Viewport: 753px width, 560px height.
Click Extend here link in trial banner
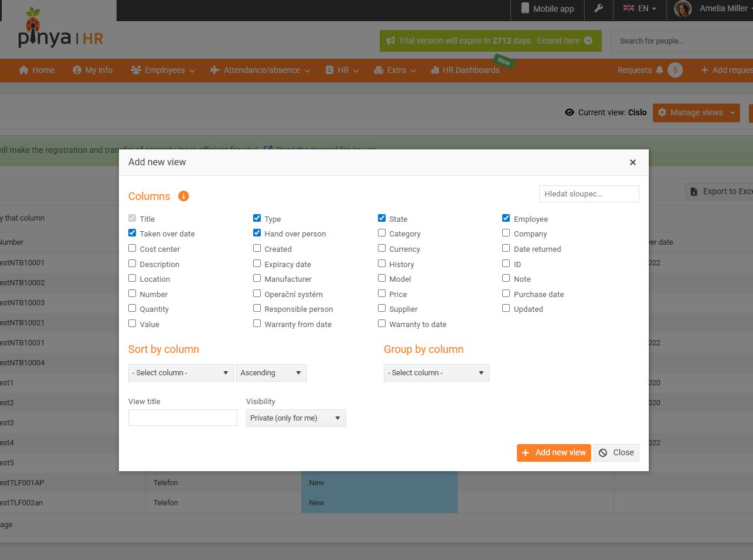pyautogui.click(x=558, y=41)
